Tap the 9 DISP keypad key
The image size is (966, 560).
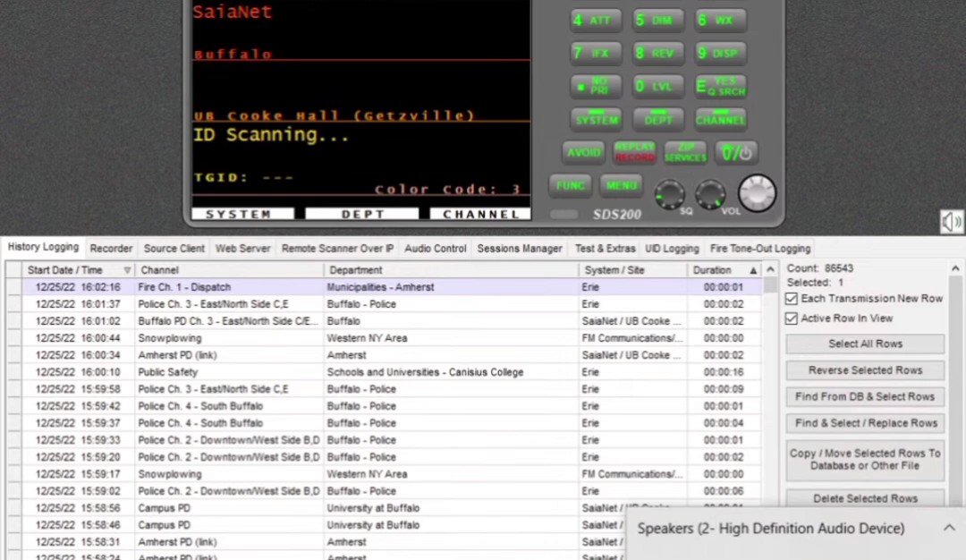720,54
